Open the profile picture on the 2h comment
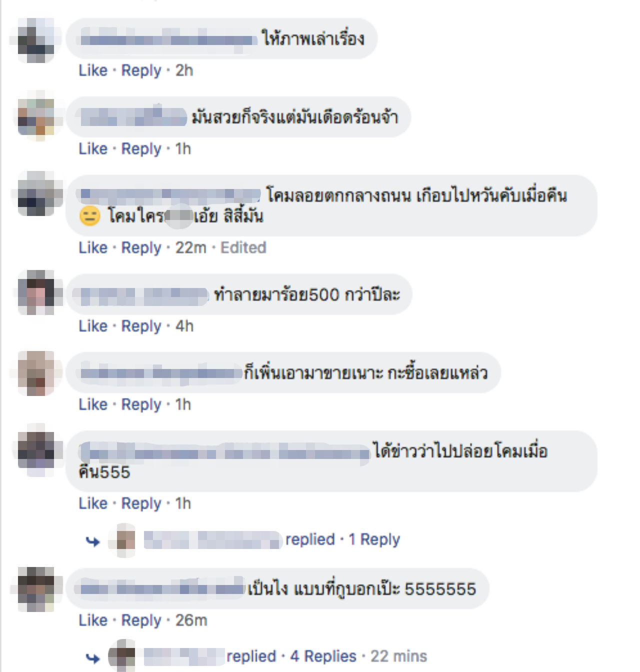The width and height of the screenshot is (640, 672). click(x=36, y=40)
